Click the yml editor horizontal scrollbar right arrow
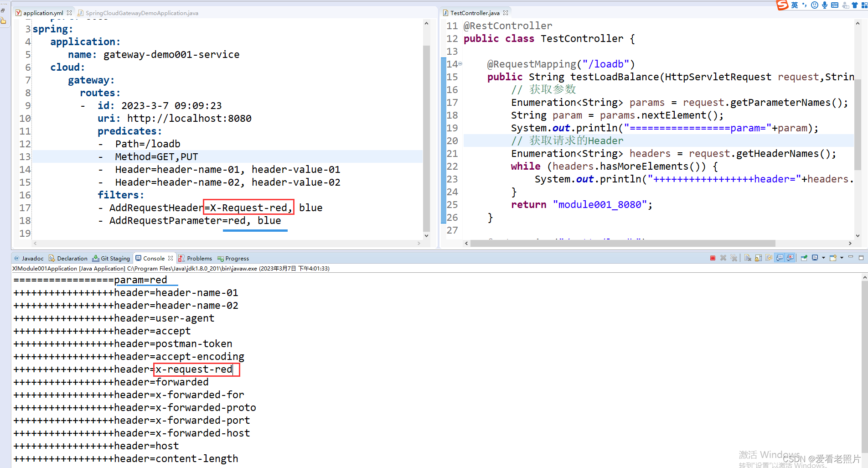Screen dimensions: 868x468 click(419, 244)
